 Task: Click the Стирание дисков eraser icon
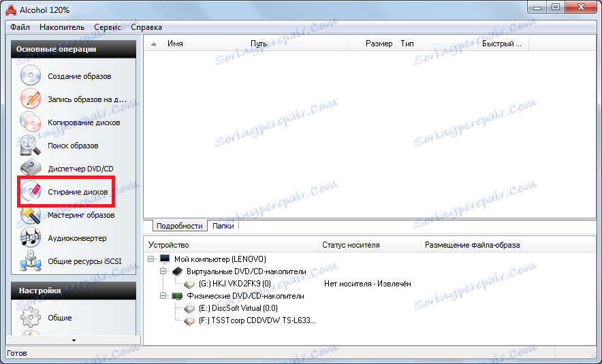tap(31, 191)
